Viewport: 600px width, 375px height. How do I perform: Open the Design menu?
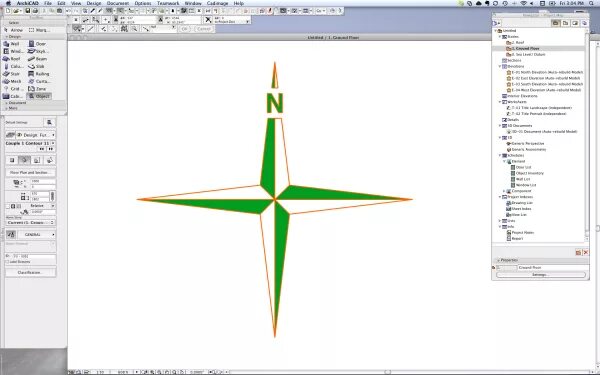[x=94, y=3]
